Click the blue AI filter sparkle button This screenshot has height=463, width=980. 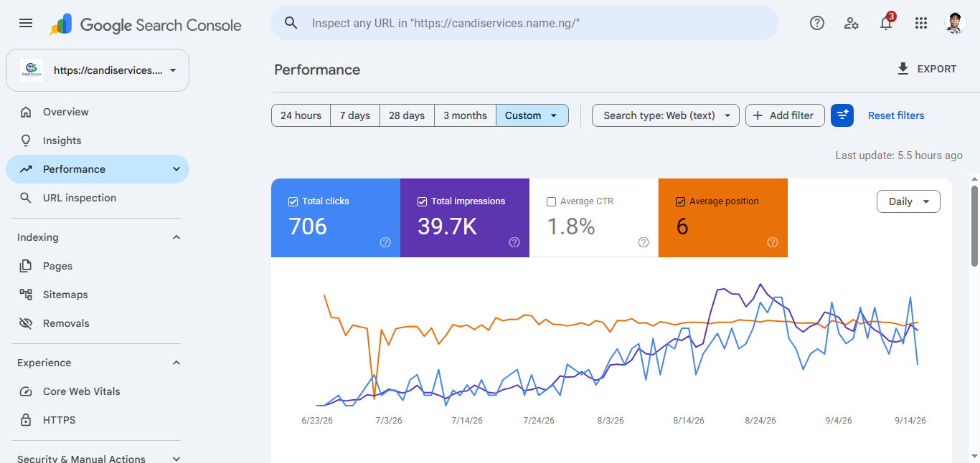[x=842, y=115]
